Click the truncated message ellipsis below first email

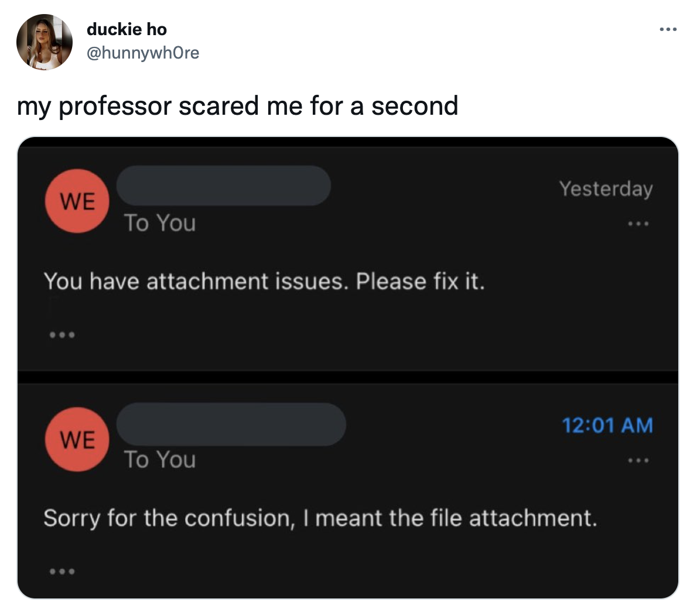point(61,334)
